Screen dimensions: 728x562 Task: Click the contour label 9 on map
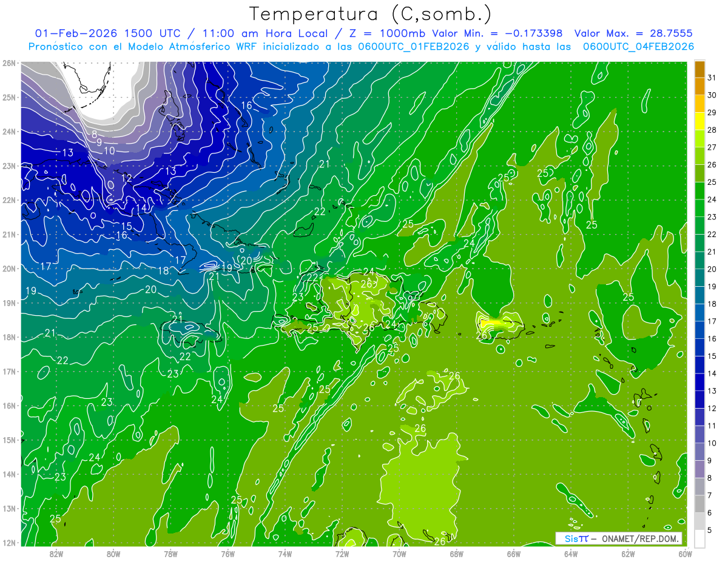[x=99, y=142]
